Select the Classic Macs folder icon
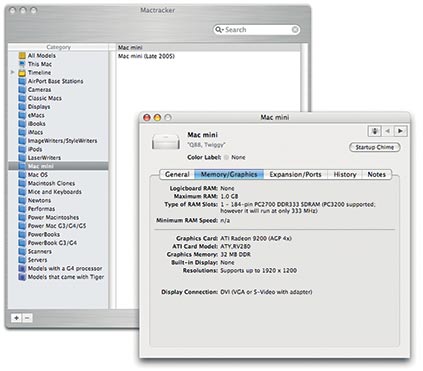This screenshot has height=371, width=423. [22, 98]
